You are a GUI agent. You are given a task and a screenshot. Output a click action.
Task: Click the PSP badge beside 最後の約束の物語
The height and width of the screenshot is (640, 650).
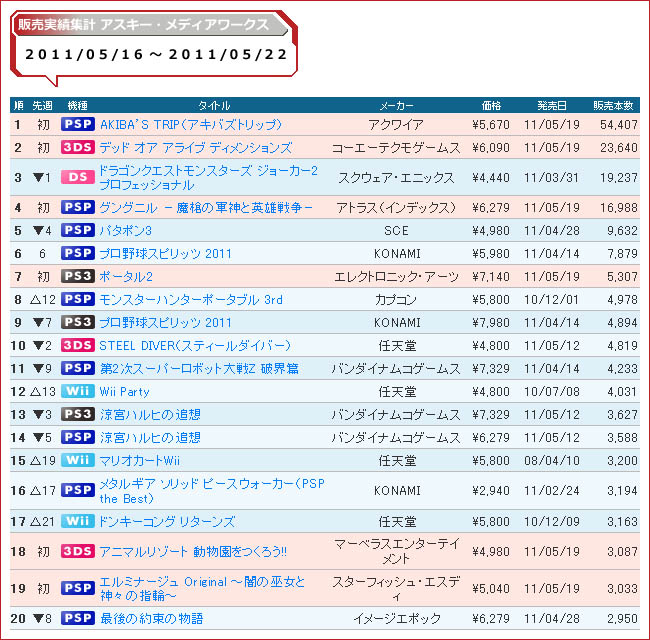[x=78, y=618]
